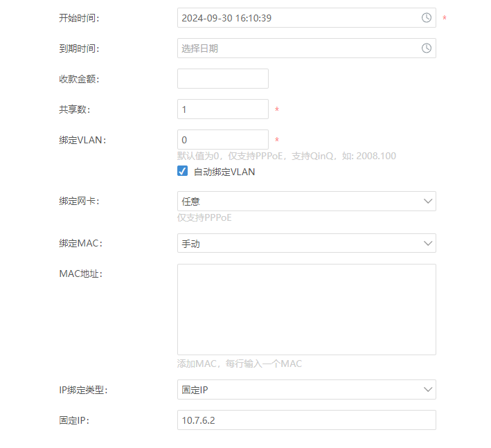Focus the 固定IP field with 10.7.6.2
This screenshot has height=448, width=491.
pyautogui.click(x=307, y=420)
